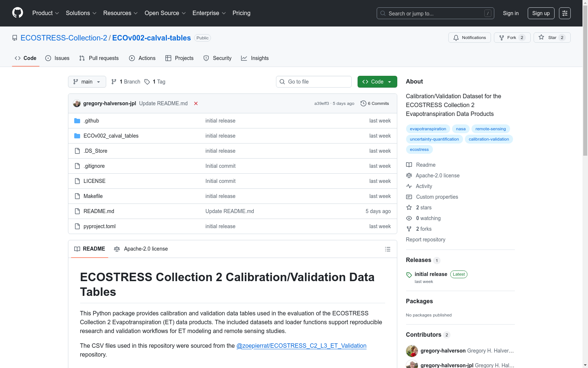588x368 pixels.
Task: Open the Pricing link
Action: [x=241, y=13]
